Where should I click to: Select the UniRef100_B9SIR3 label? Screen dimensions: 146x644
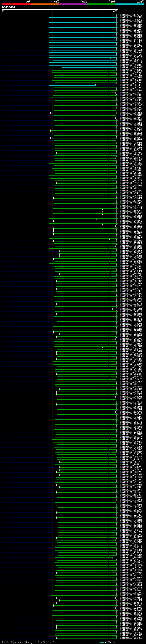(x=131, y=238)
